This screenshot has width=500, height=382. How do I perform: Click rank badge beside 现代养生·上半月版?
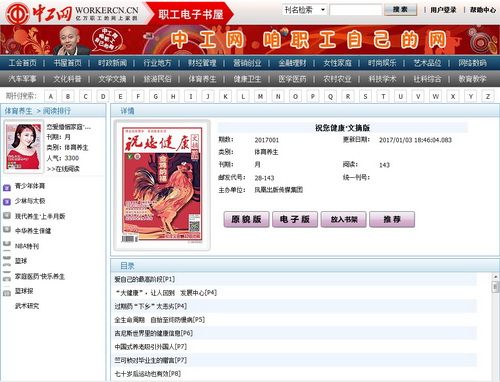[7, 216]
